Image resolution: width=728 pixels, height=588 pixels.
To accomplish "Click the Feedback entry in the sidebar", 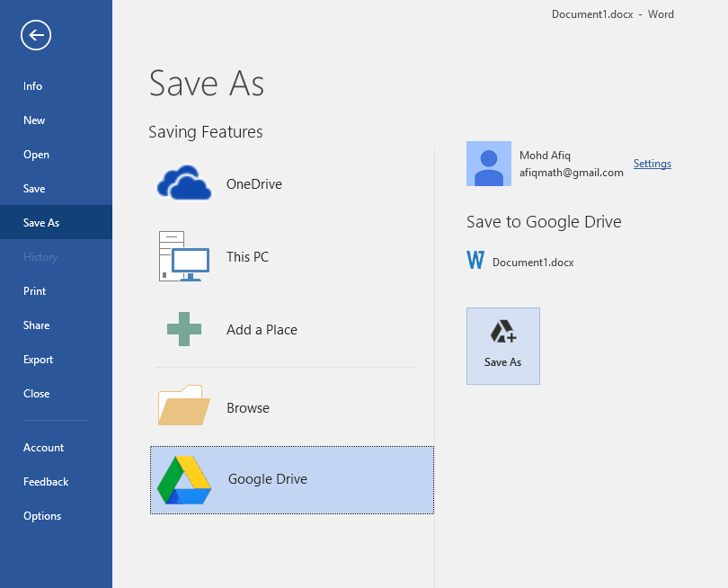I will 45,481.
